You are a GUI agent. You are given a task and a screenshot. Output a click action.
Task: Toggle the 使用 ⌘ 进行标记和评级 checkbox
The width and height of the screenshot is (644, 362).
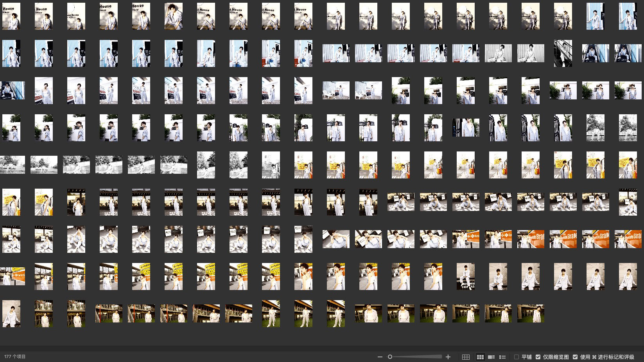pos(575,357)
